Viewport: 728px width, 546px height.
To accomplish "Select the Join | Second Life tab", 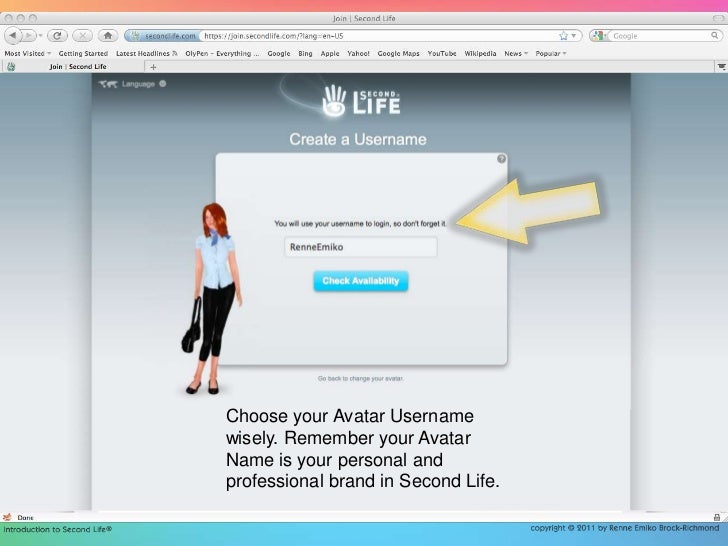I will pyautogui.click(x=74, y=66).
